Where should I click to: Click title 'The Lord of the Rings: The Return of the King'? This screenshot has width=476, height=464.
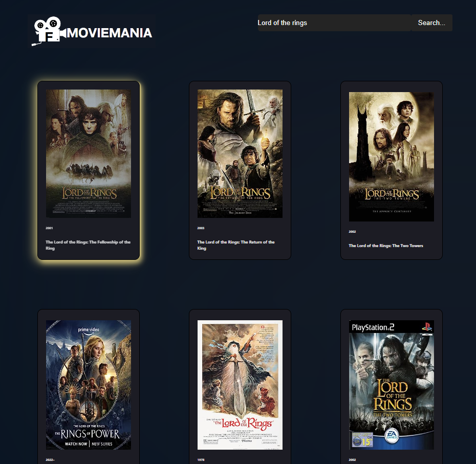click(x=236, y=245)
